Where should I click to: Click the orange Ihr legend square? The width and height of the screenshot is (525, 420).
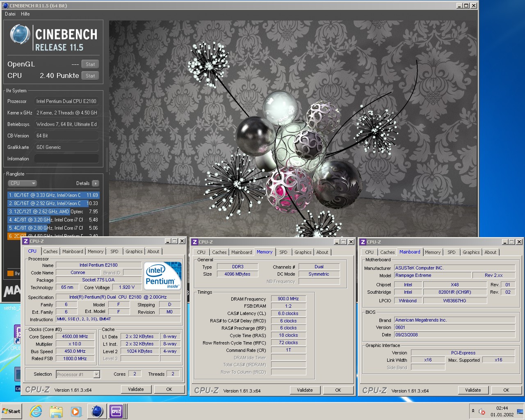tap(11, 273)
